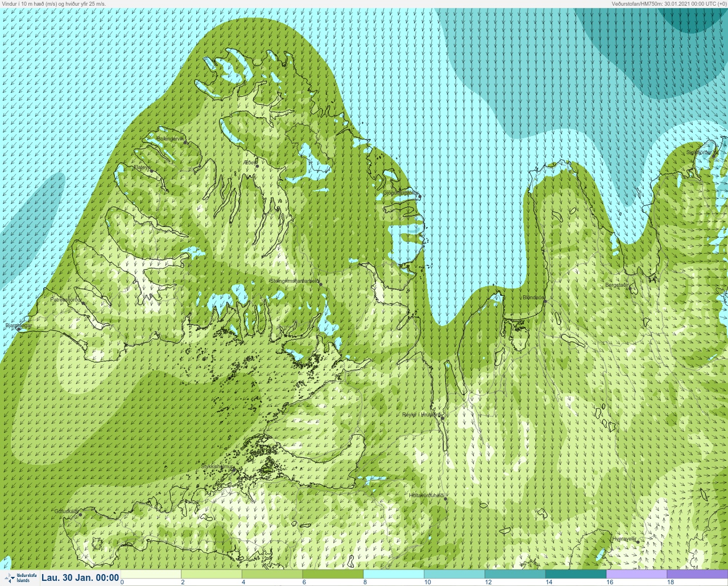Image resolution: width=728 pixels, height=586 pixels.
Task: Click the 14–16 m/s legend swatch
Action: pyautogui.click(x=576, y=574)
